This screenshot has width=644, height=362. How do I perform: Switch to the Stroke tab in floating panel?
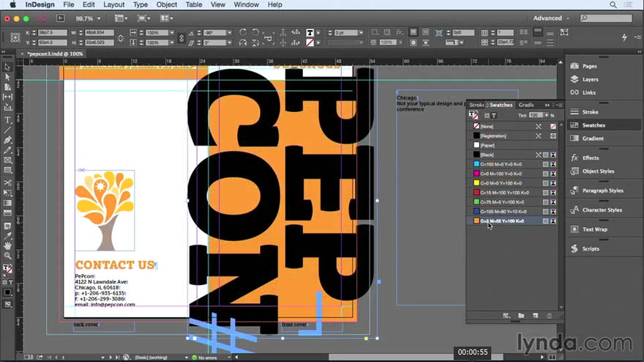pyautogui.click(x=476, y=106)
